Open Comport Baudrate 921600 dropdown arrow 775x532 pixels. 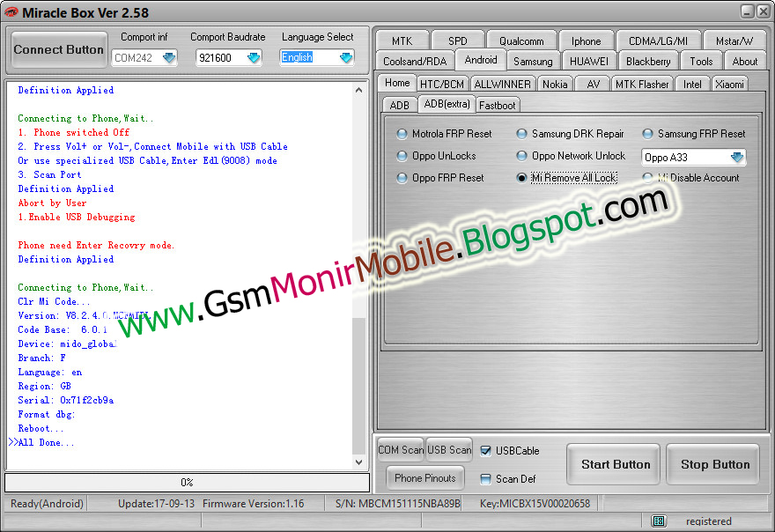[254, 58]
